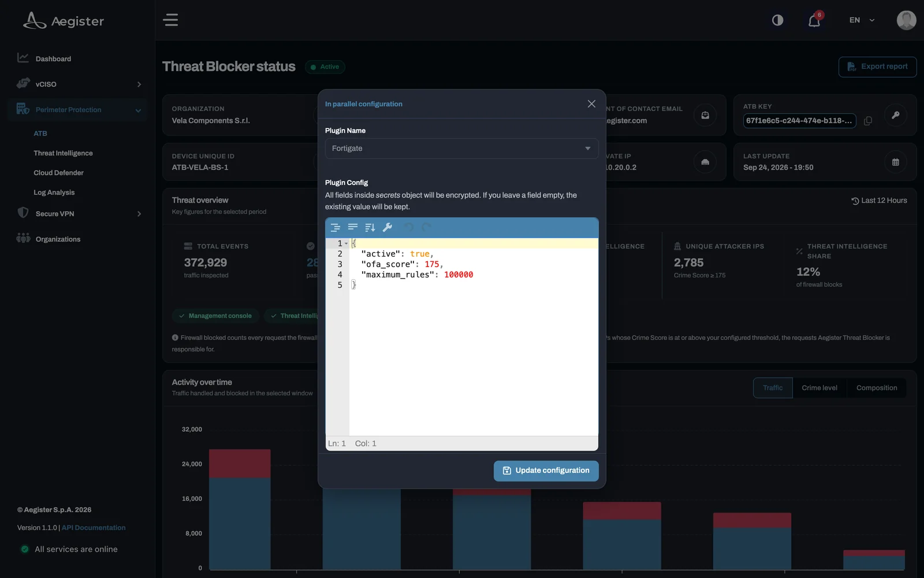Click the redo icon in editor toolbar
Viewport: 924px width, 578px height.
426,228
